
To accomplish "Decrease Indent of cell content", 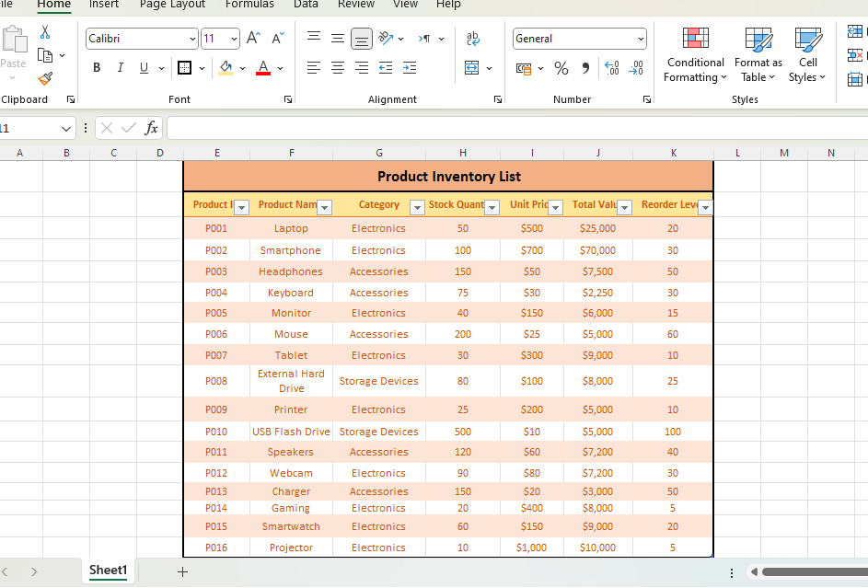I will click(x=386, y=68).
